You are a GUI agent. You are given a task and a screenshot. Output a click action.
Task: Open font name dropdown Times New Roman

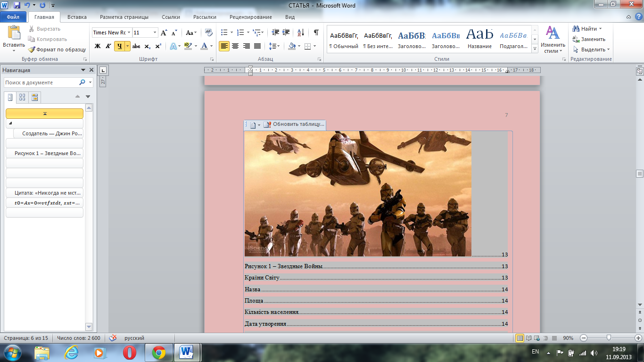point(129,33)
